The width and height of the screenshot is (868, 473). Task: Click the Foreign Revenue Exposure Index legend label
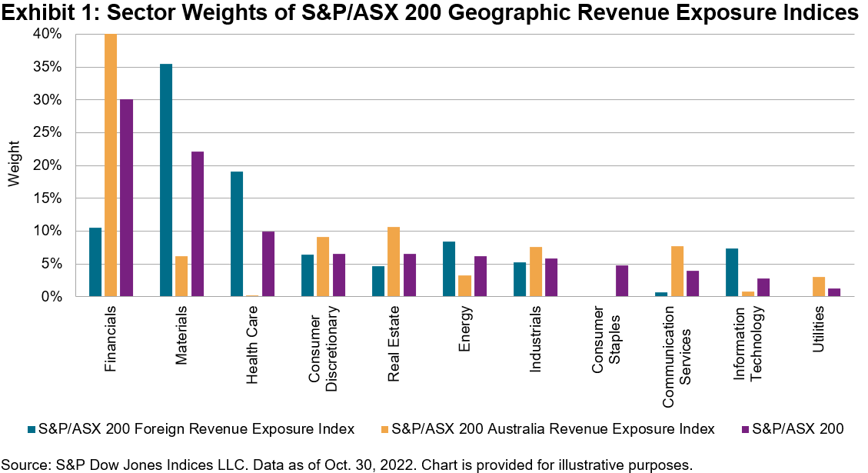coord(196,429)
